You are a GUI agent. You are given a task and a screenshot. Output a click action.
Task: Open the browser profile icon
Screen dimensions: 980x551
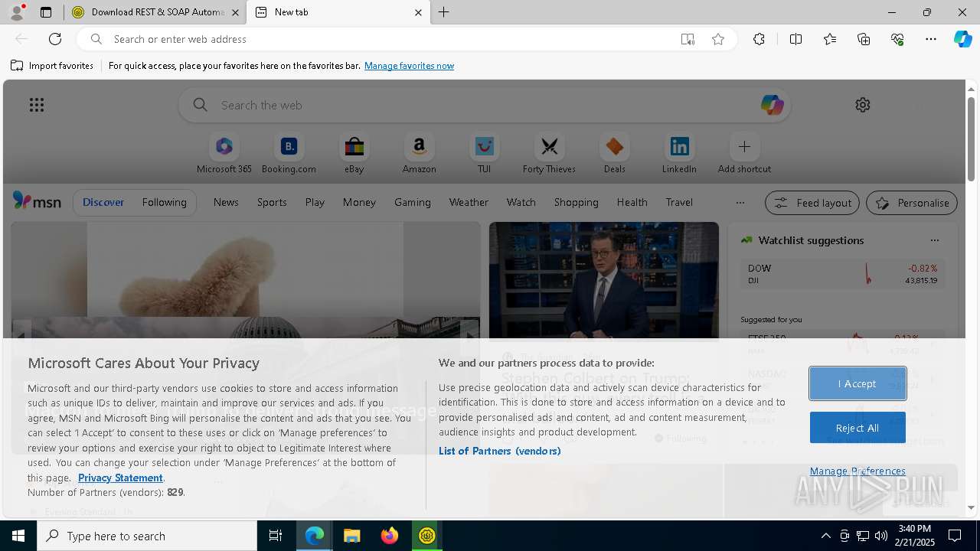(x=16, y=12)
